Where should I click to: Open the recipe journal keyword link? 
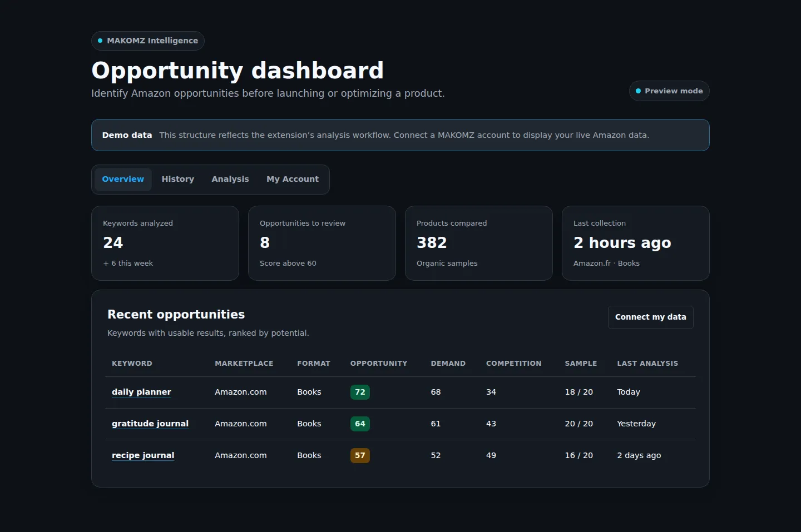coord(143,456)
